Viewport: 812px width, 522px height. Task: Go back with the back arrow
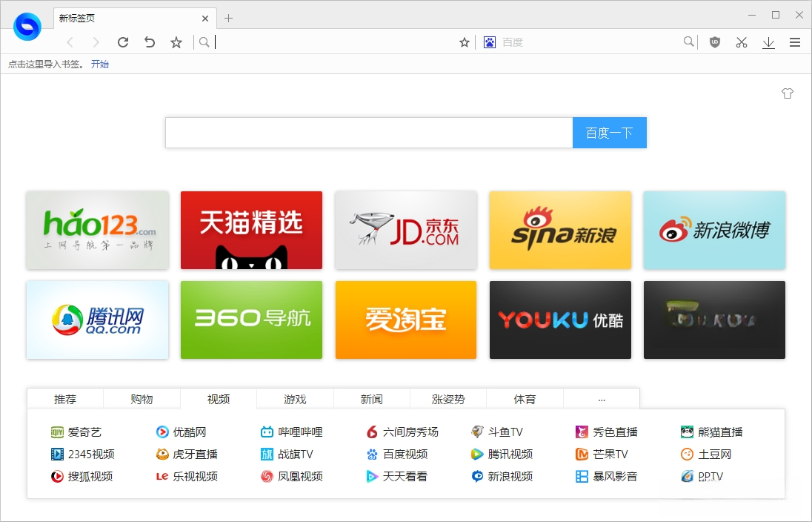point(70,42)
